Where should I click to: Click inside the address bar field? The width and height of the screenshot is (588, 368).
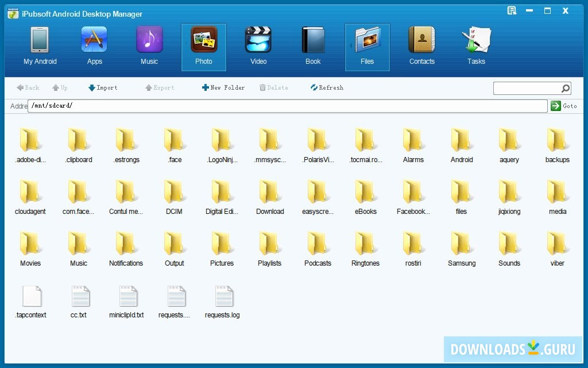tap(287, 106)
